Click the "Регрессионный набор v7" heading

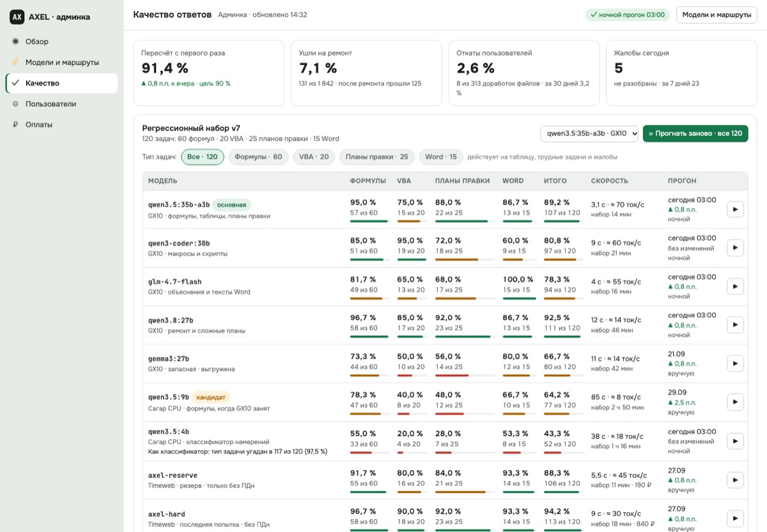pyautogui.click(x=191, y=128)
